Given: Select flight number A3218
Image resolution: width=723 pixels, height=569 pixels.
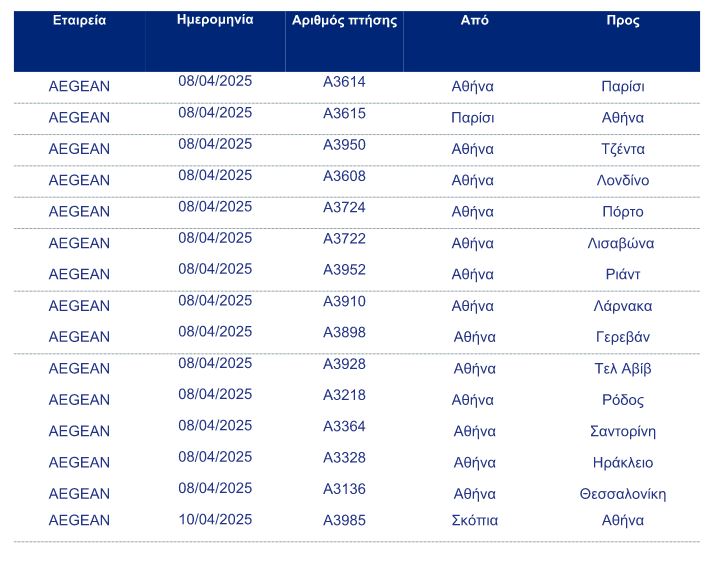Looking at the screenshot, I should pos(344,396).
